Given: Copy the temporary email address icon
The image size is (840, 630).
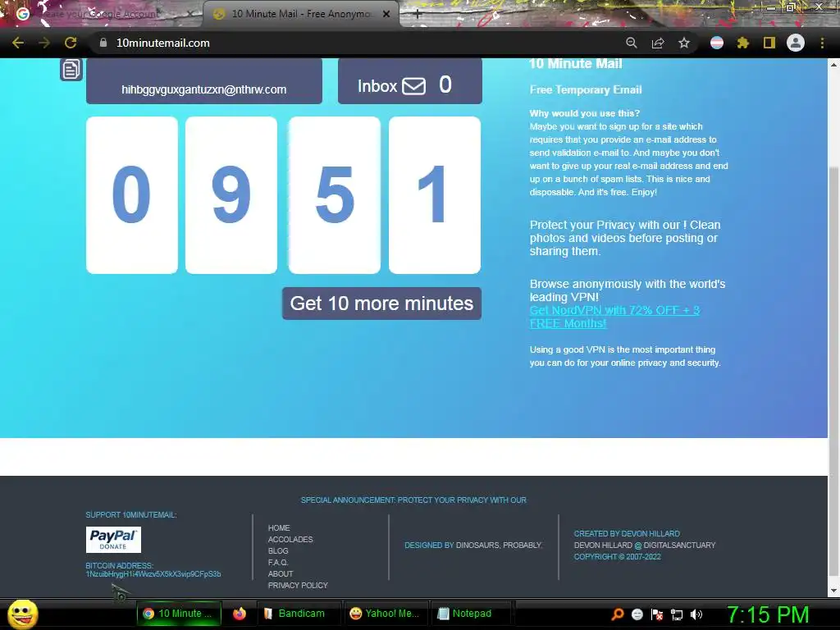Looking at the screenshot, I should pos(71,70).
